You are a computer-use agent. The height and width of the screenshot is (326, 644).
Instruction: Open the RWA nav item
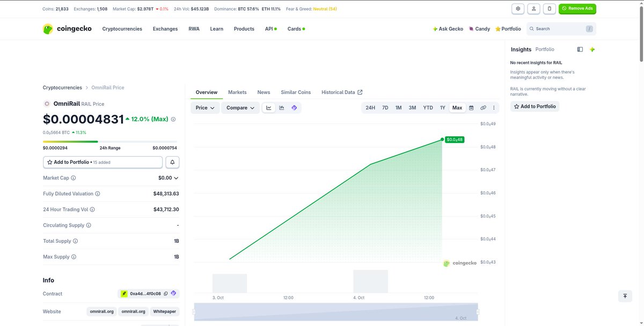194,29
